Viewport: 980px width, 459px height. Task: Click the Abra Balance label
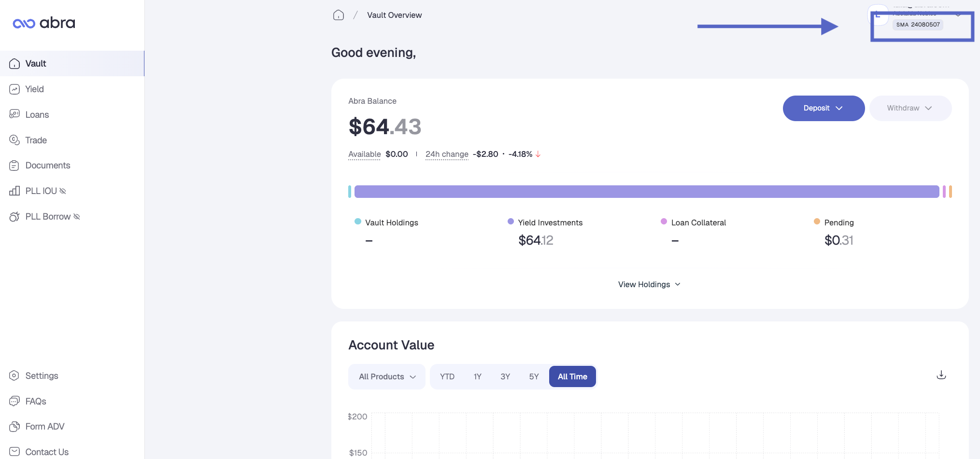pos(372,101)
